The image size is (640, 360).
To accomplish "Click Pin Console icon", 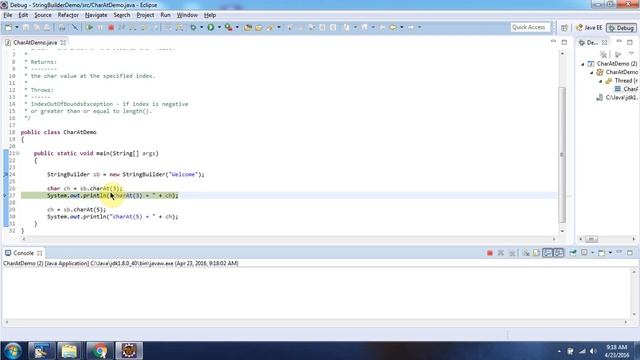I will point(573,253).
